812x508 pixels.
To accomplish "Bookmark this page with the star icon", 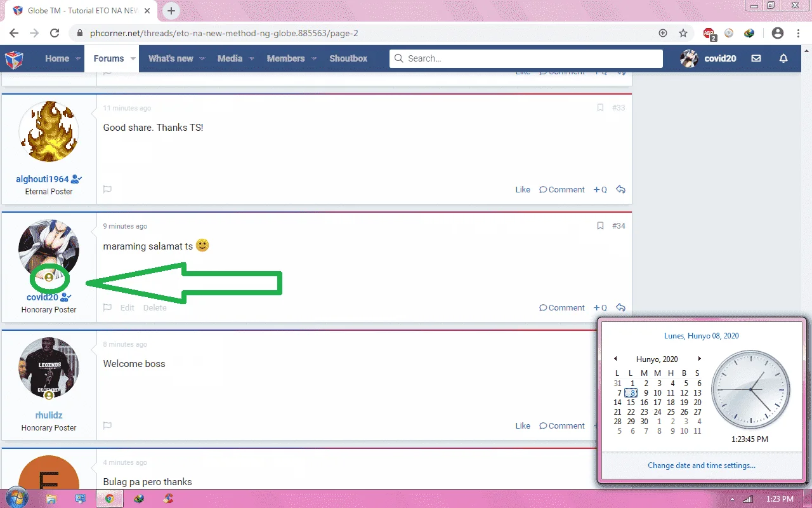I will pos(683,33).
